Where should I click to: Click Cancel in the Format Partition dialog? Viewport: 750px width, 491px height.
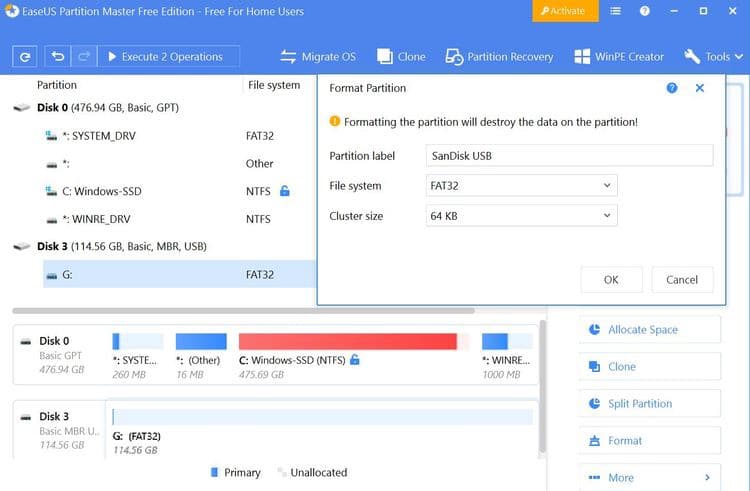click(x=682, y=280)
